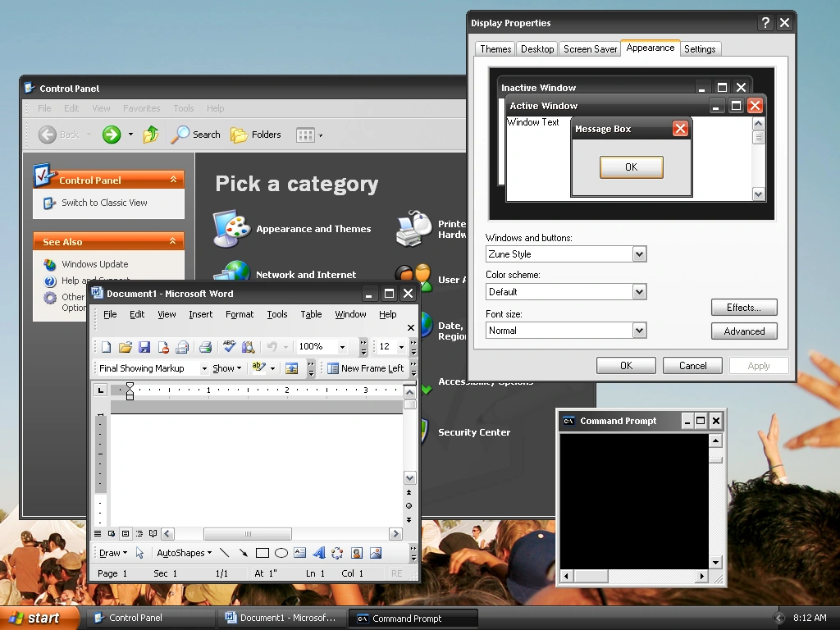This screenshot has width=840, height=630.
Task: Click the Advanced button in Display Properties
Action: [x=744, y=331]
